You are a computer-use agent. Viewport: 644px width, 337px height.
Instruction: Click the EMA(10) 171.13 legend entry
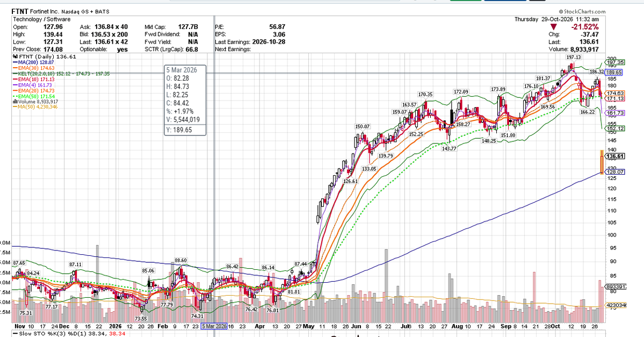click(x=34, y=80)
